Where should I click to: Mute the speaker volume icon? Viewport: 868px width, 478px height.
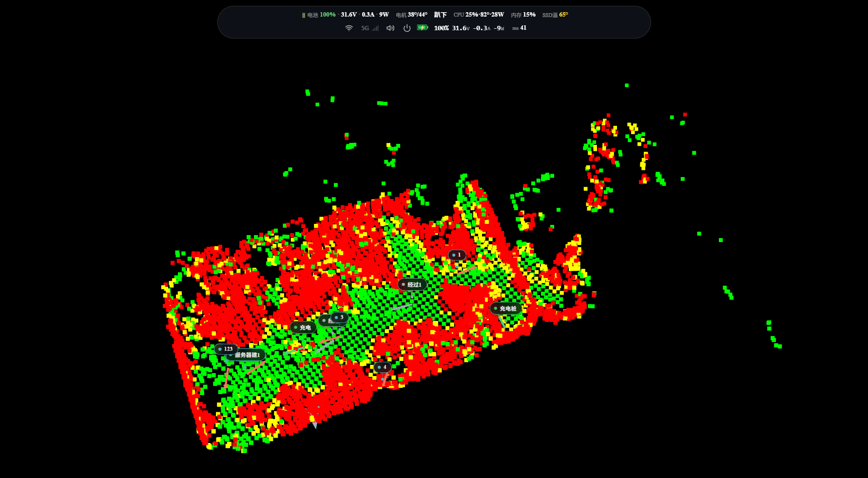[390, 28]
